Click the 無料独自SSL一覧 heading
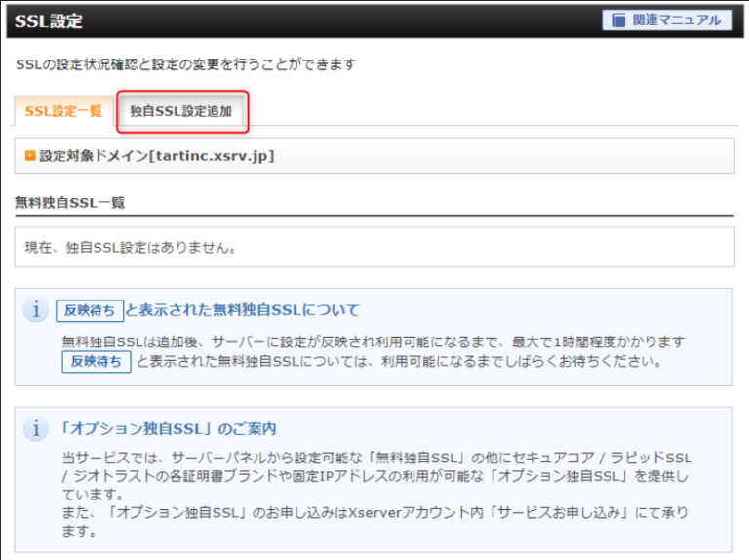The width and height of the screenshot is (749, 560). [70, 203]
